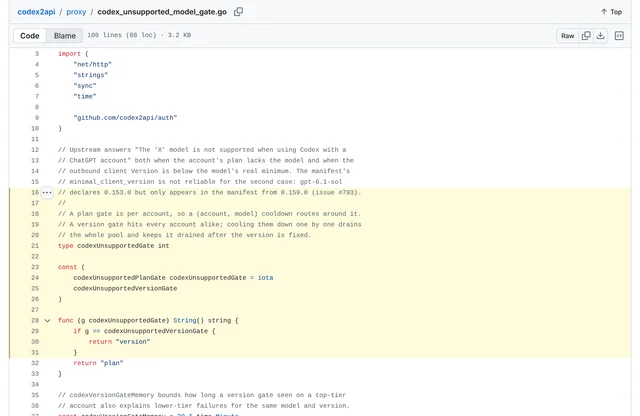Click comment starting A version gate hits
The image size is (640, 416).
[x=210, y=224]
